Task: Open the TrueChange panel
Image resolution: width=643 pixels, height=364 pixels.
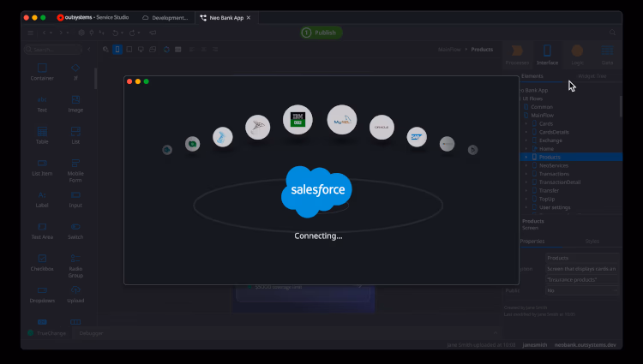Action: pyautogui.click(x=47, y=333)
